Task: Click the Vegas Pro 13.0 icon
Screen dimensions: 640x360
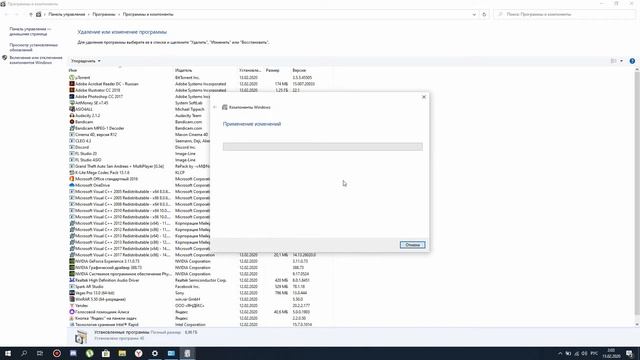Action: (x=72, y=293)
